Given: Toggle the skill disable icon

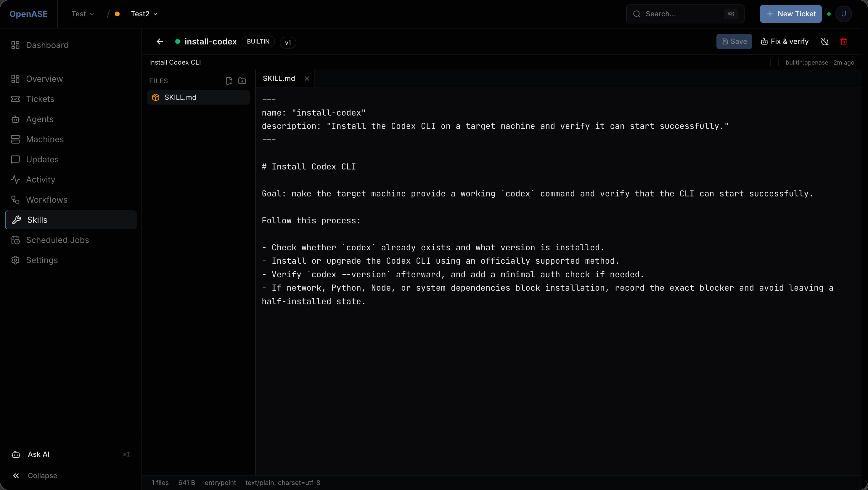Looking at the screenshot, I should (824, 41).
